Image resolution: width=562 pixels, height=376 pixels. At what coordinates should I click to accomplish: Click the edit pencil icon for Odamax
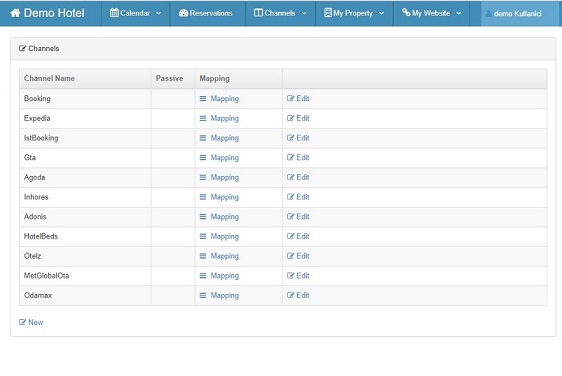coord(290,295)
